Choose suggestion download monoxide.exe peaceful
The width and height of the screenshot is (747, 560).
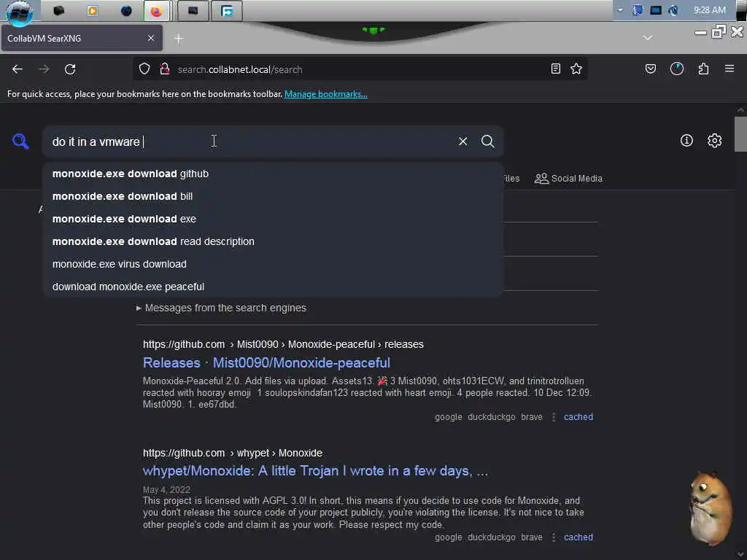coord(273,287)
